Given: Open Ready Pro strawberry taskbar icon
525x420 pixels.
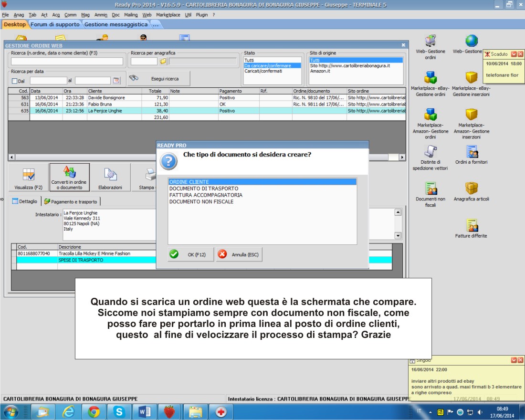Looking at the screenshot, I should 169,412.
